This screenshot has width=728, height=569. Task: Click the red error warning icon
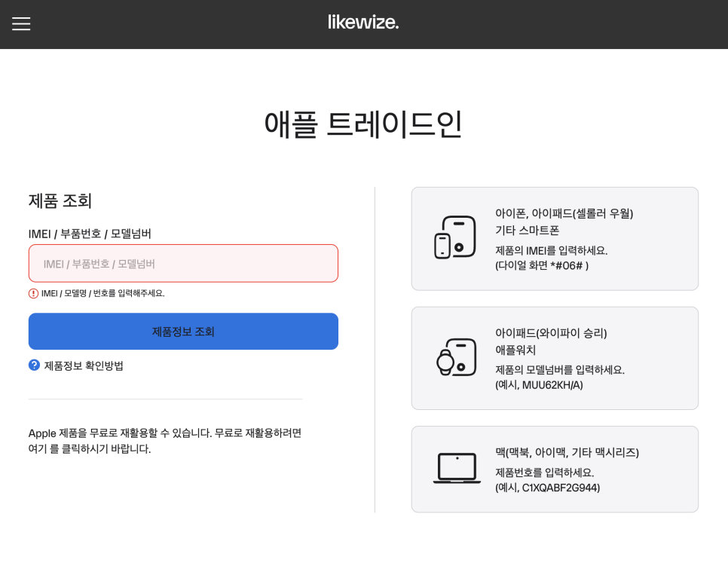(33, 293)
